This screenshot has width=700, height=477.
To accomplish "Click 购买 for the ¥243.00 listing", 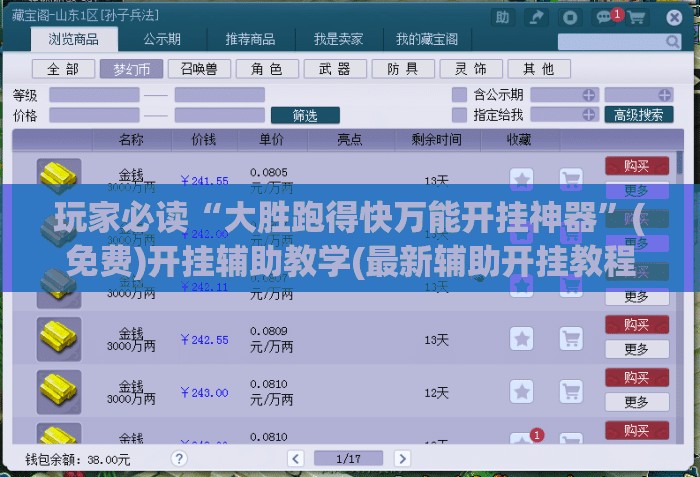I will point(637,377).
